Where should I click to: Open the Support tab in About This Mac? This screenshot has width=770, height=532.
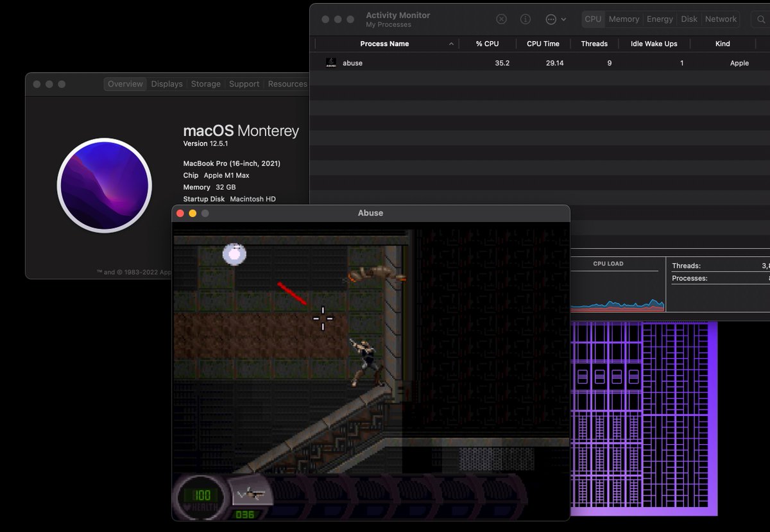tap(244, 84)
